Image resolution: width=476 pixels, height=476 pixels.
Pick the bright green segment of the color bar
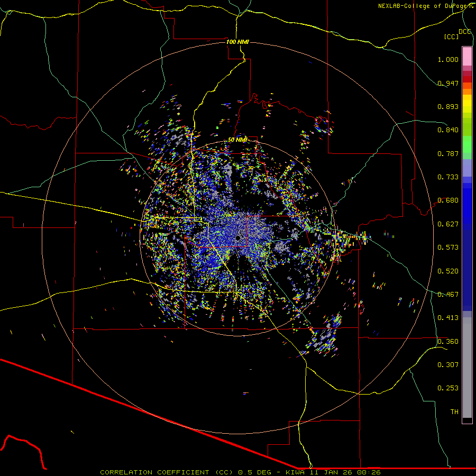(x=467, y=144)
